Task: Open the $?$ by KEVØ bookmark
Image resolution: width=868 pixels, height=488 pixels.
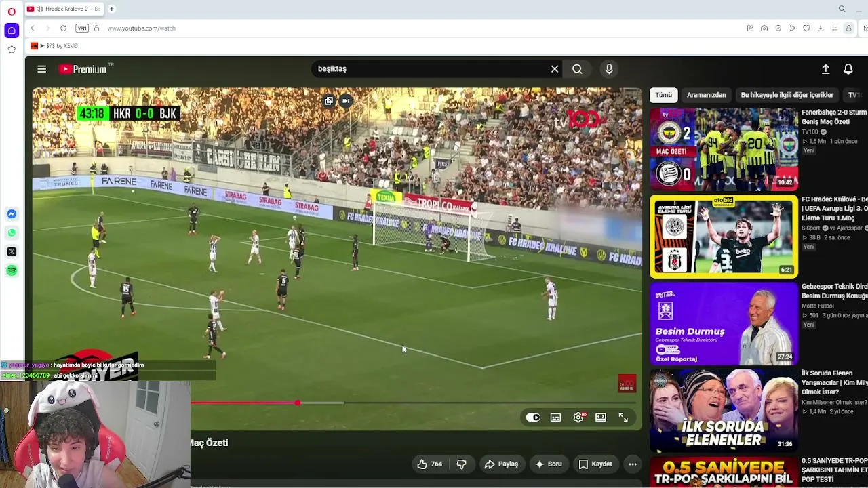Action: click(x=54, y=46)
